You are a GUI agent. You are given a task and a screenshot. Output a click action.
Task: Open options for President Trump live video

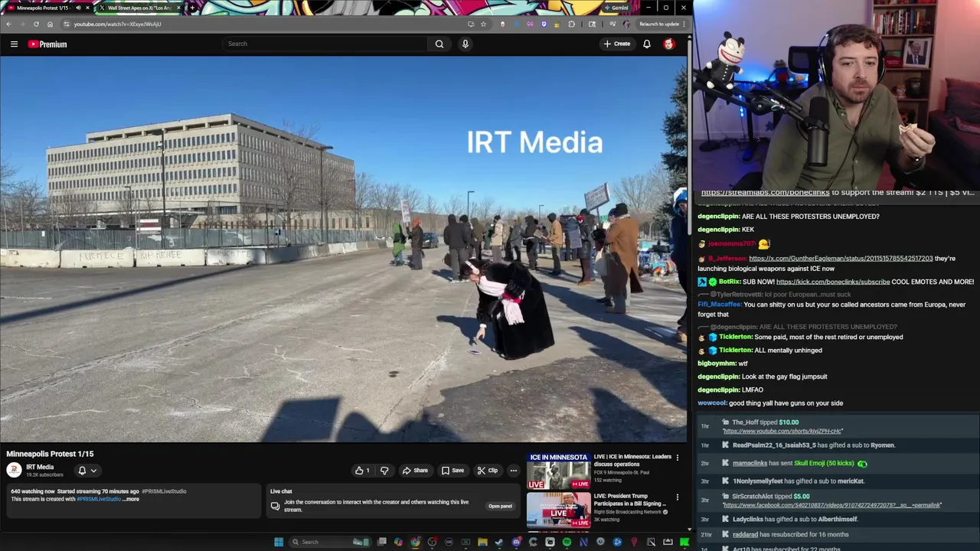(677, 497)
